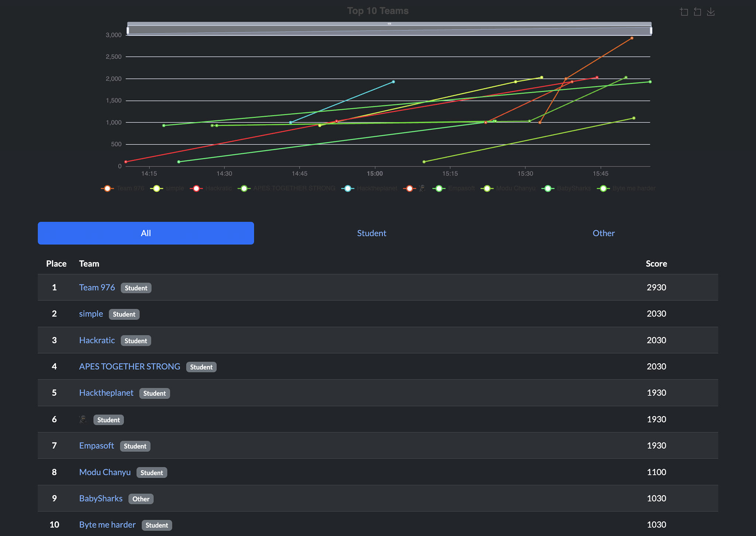The height and width of the screenshot is (536, 756).
Task: Toggle Empasoft legend marker
Action: point(439,189)
